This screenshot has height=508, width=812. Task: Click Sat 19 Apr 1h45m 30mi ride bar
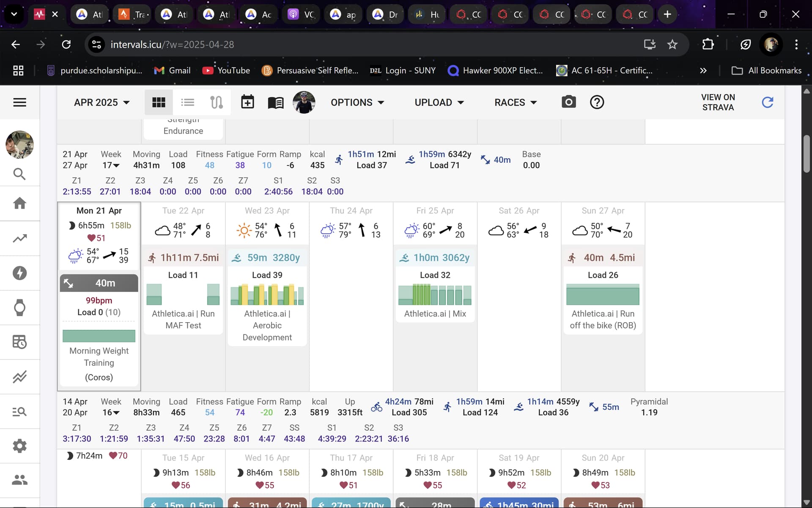tap(518, 502)
